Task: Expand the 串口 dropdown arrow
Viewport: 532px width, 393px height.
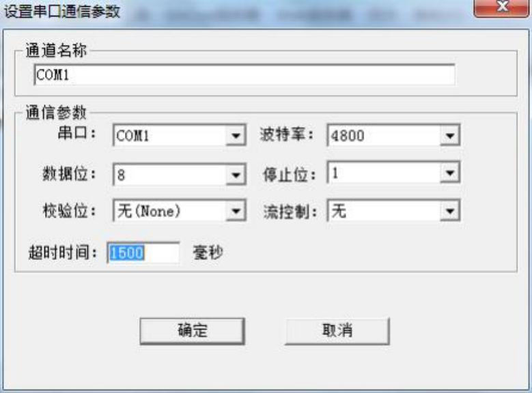Action: [x=236, y=136]
